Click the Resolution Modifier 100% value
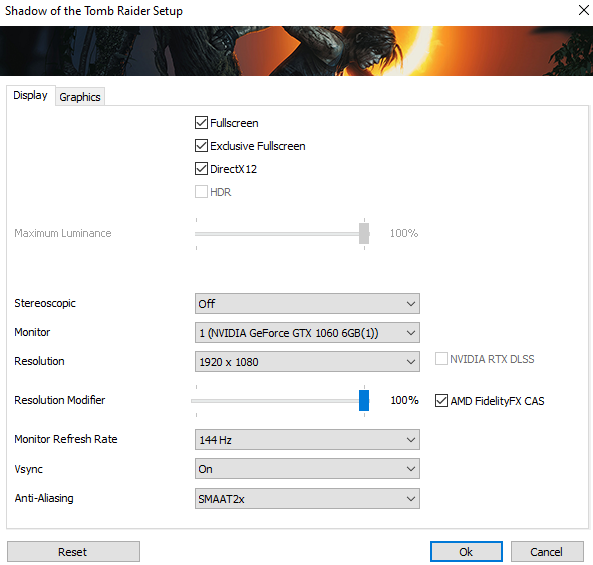This screenshot has height=565, width=593. tap(404, 400)
